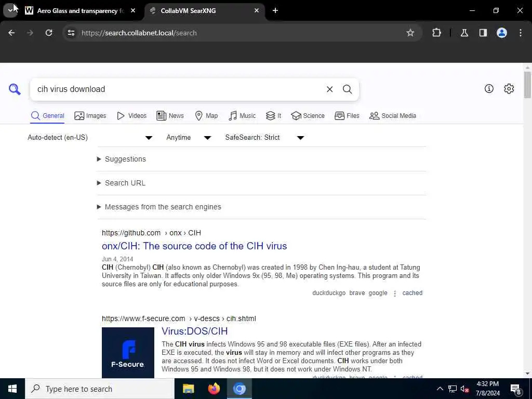The image size is (532, 399).
Task: Click the page vertical scrollbar thumb
Action: pos(527,85)
